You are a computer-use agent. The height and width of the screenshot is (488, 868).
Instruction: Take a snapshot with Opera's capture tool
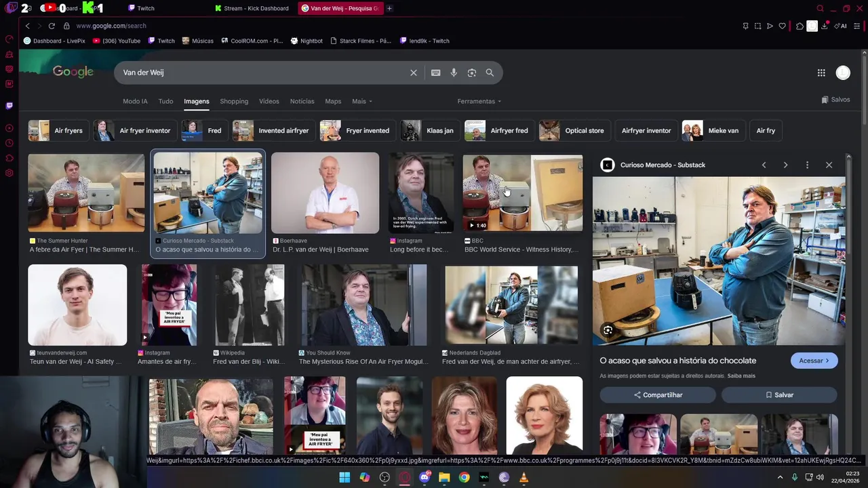(x=757, y=26)
